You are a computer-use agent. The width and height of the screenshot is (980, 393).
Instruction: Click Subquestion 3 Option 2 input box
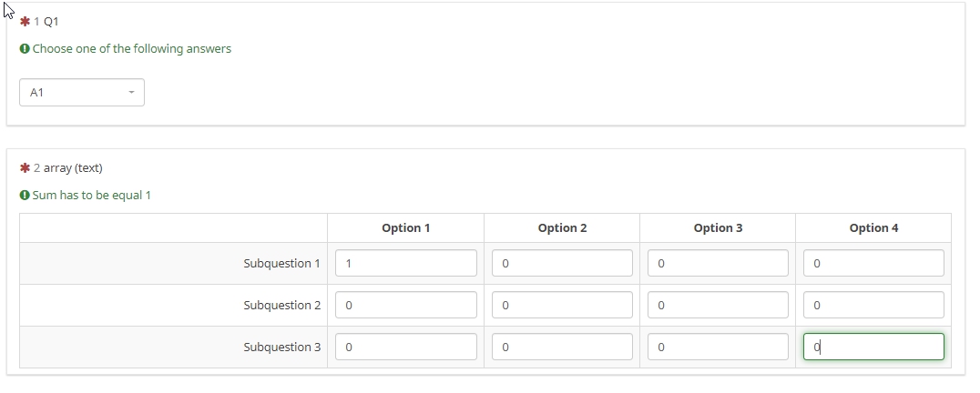click(x=562, y=348)
